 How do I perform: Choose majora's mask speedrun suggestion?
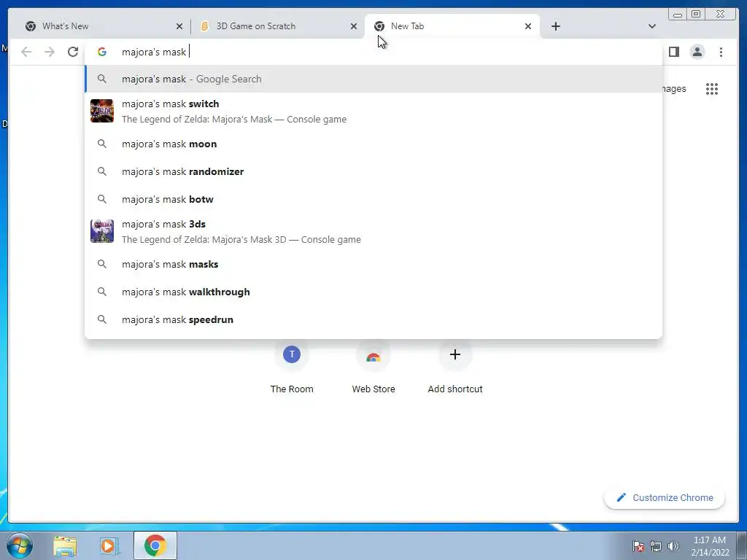click(x=373, y=319)
